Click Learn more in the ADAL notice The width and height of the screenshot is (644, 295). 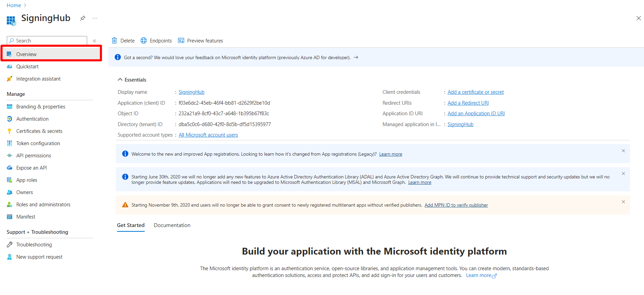(x=420, y=183)
